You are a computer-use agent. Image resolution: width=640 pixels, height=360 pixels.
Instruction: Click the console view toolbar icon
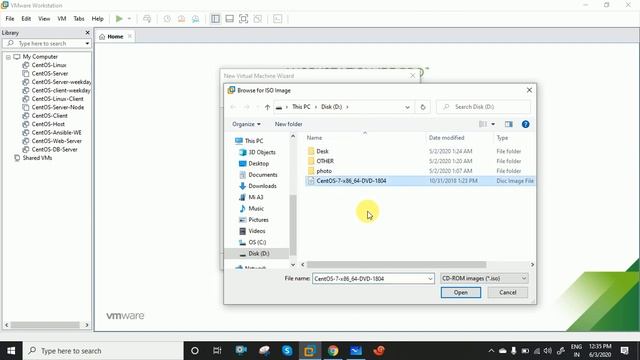pyautogui.click(x=278, y=19)
